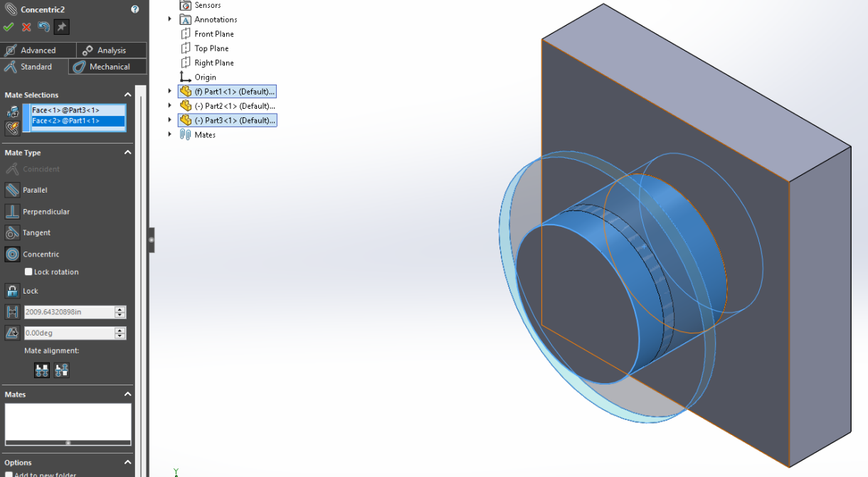Screen dimensions: 868x477
Task: Select the Sensors tree item
Action: tap(201, 5)
